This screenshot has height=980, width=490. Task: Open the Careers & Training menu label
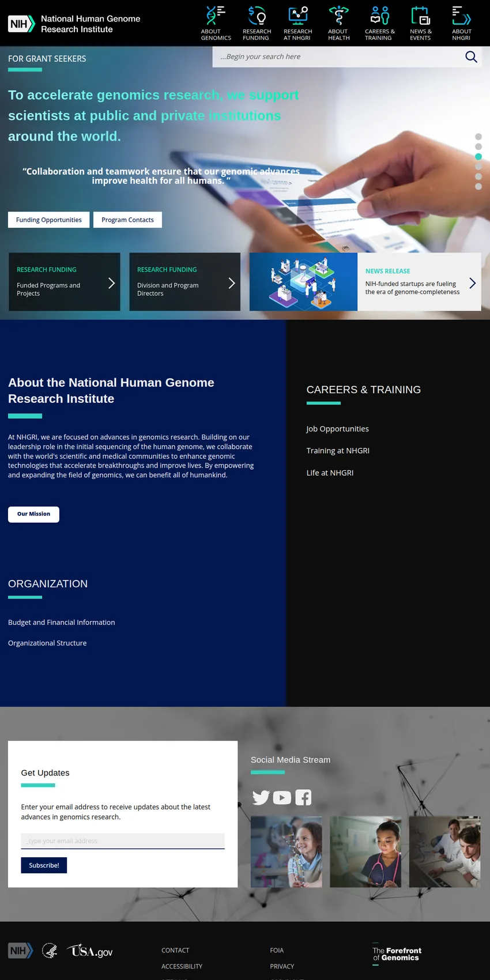[380, 35]
